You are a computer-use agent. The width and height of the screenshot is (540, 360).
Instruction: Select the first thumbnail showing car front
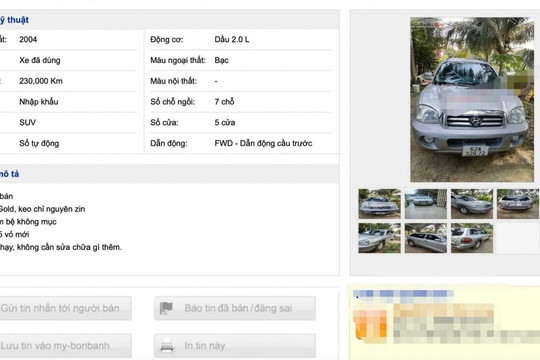pos(379,204)
